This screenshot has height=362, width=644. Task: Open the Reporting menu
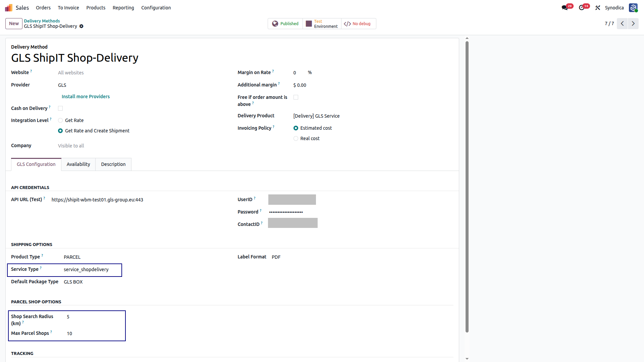[123, 8]
